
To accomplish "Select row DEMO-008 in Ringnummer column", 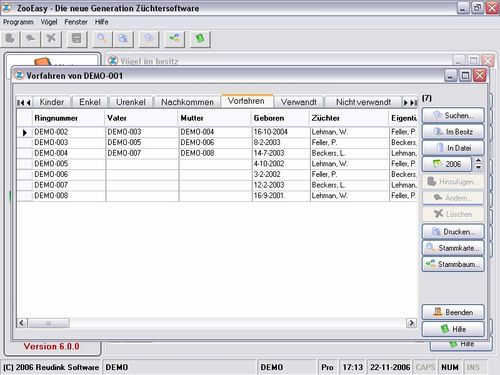I will (x=68, y=196).
